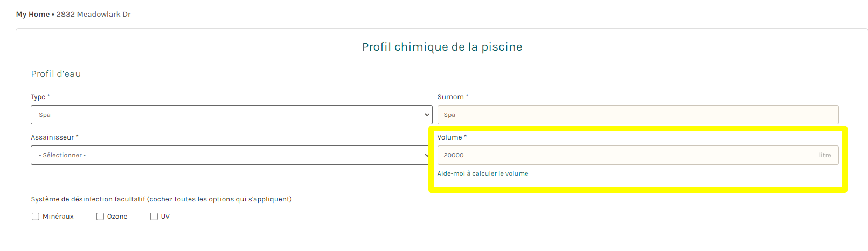Click the Ozone text label

pos(117,217)
